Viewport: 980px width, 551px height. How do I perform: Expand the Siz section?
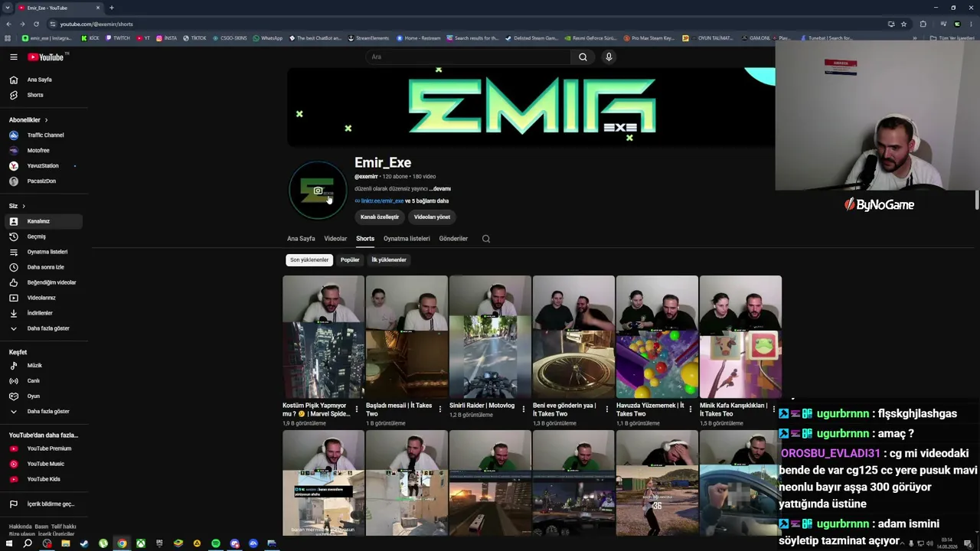pos(17,206)
